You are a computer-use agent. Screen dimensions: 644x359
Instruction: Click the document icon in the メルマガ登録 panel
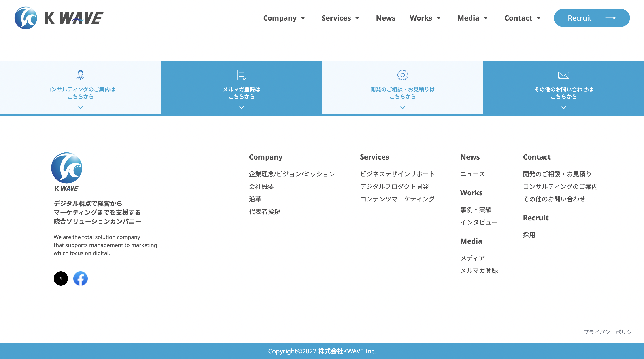241,75
